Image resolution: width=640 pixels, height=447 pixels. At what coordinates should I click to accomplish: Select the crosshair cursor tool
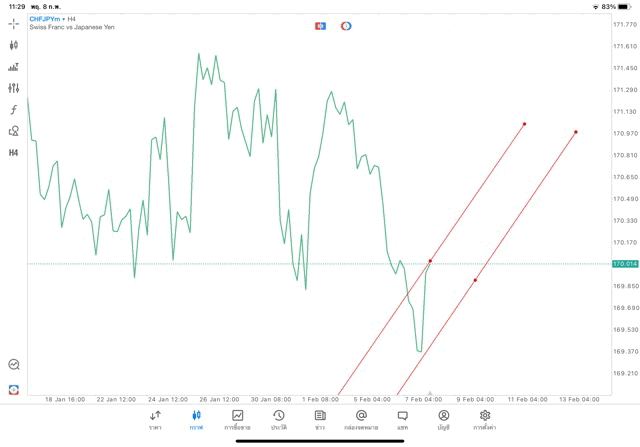14,24
